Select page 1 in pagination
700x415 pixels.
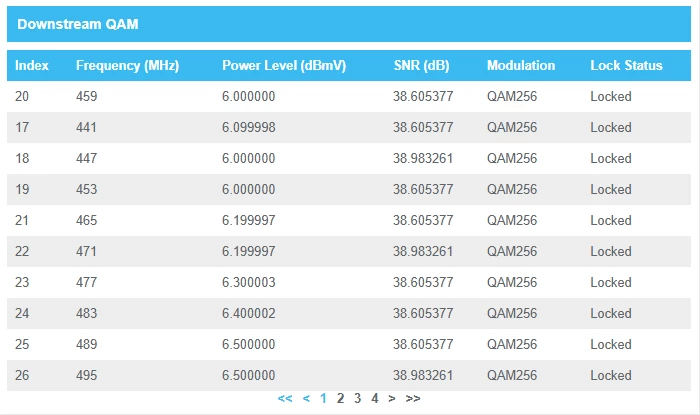click(323, 398)
